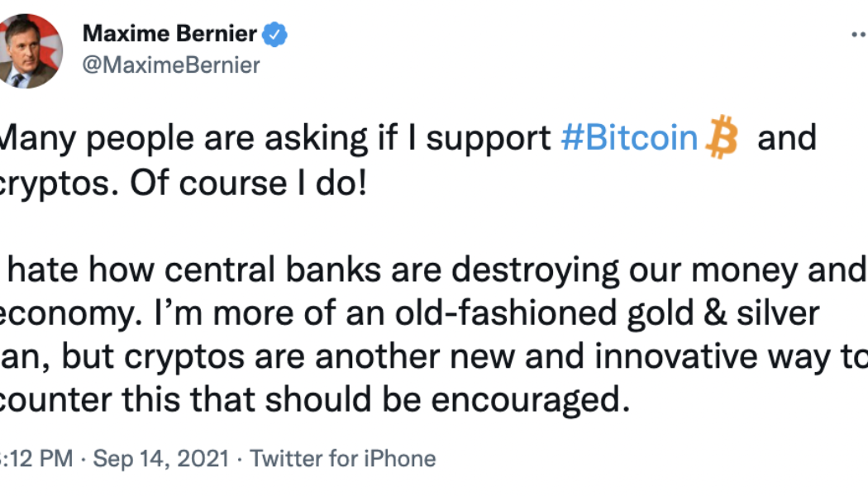
Task: Click the Bitcoin currency emoji
Action: point(721,137)
